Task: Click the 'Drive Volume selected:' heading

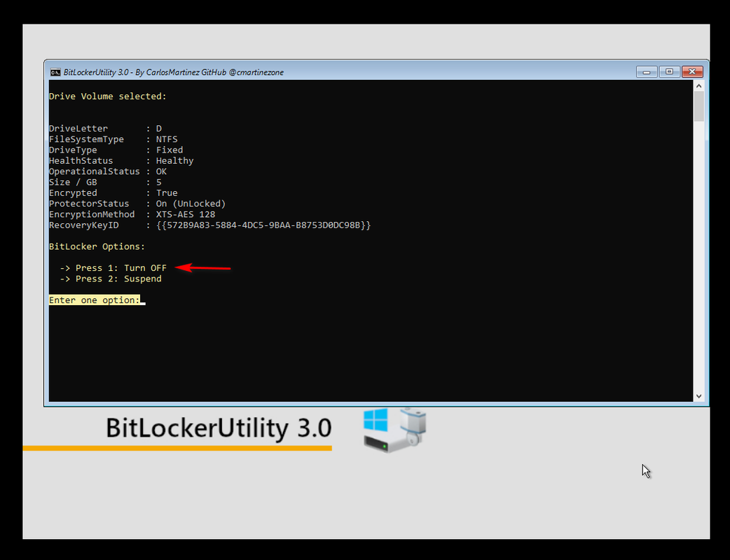Action: [108, 97]
